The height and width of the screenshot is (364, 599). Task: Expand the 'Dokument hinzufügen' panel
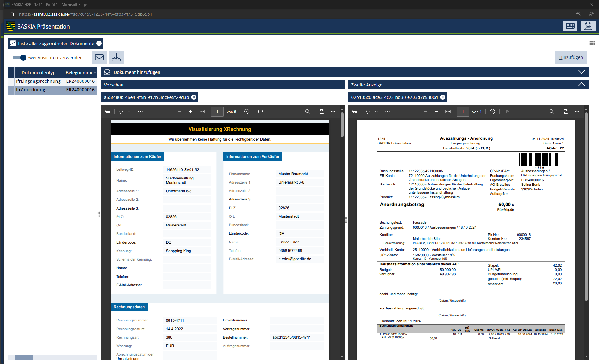coord(581,72)
